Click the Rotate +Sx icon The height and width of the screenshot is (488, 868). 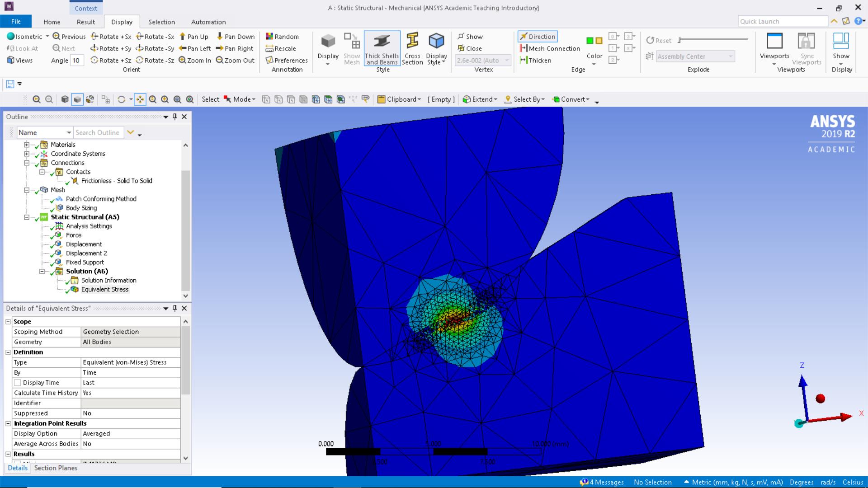point(94,37)
